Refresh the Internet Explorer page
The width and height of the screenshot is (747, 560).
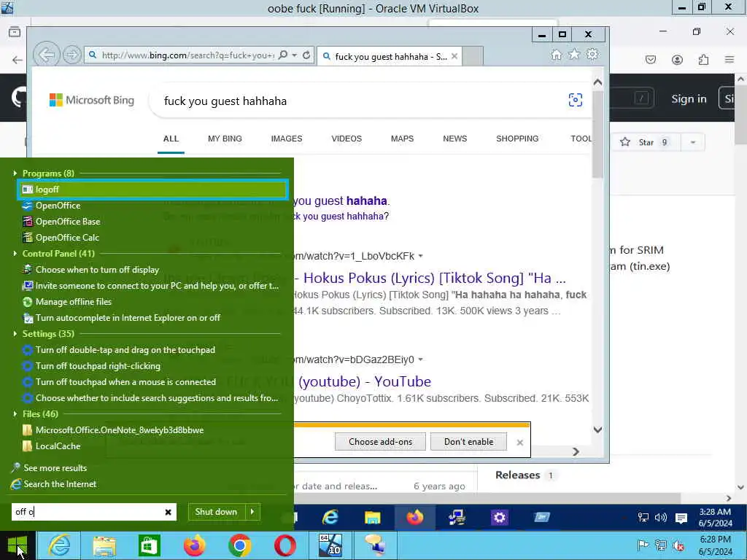tap(306, 55)
